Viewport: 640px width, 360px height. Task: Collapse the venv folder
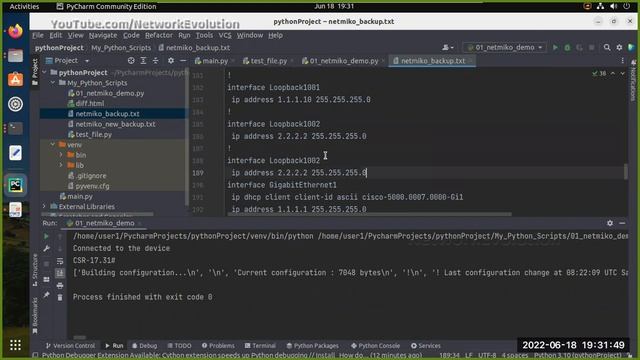(x=53, y=145)
